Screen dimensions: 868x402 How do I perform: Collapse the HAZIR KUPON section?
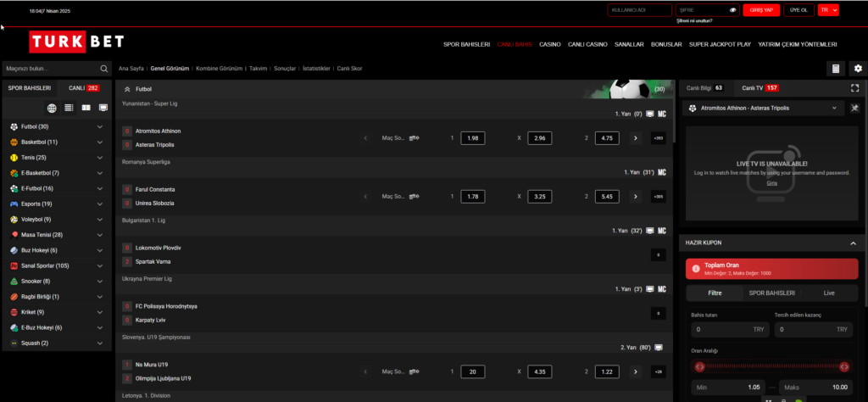853,243
